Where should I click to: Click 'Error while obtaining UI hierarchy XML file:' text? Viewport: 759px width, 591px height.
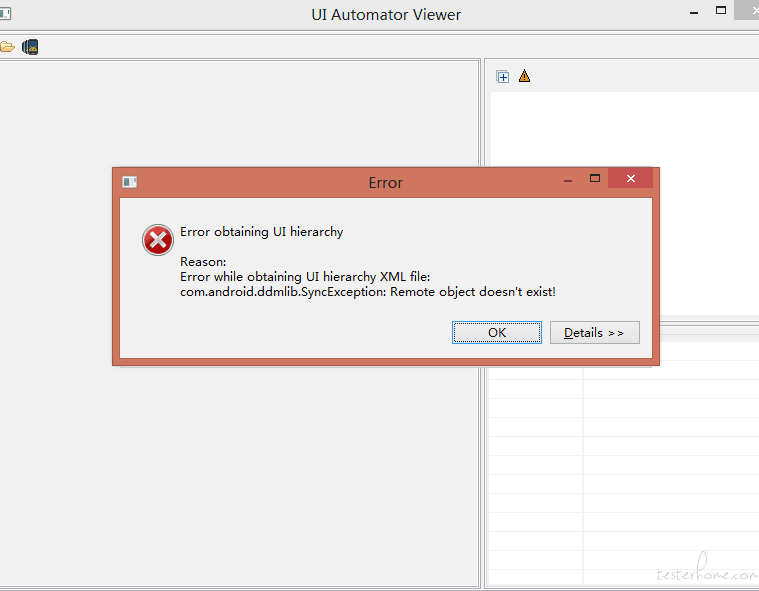coord(305,277)
